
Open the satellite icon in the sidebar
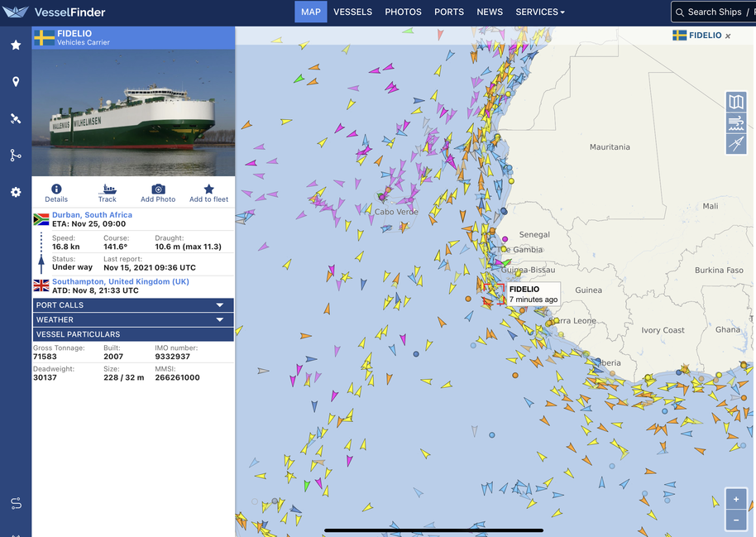coord(16,118)
